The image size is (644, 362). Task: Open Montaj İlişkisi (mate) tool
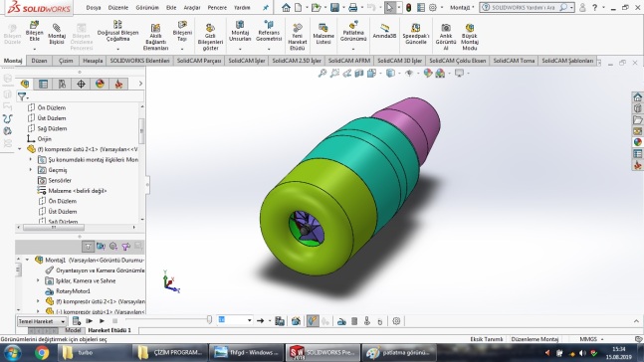pos(57,35)
